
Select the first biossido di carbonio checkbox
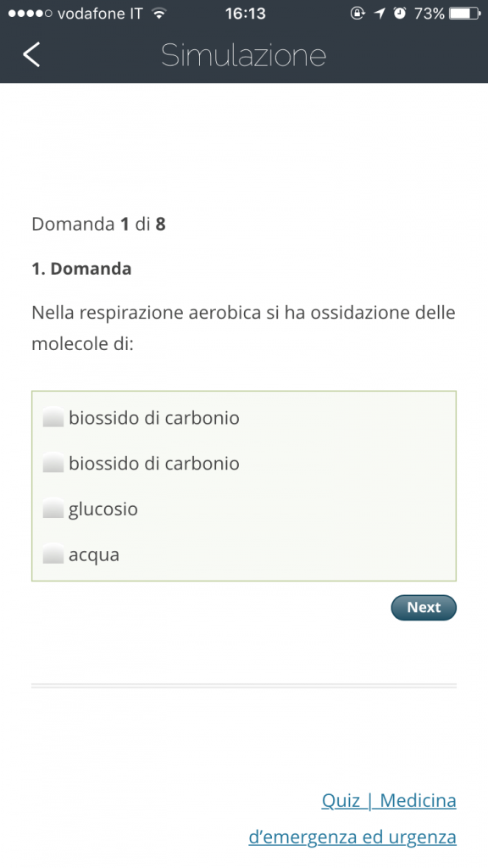coord(53,417)
